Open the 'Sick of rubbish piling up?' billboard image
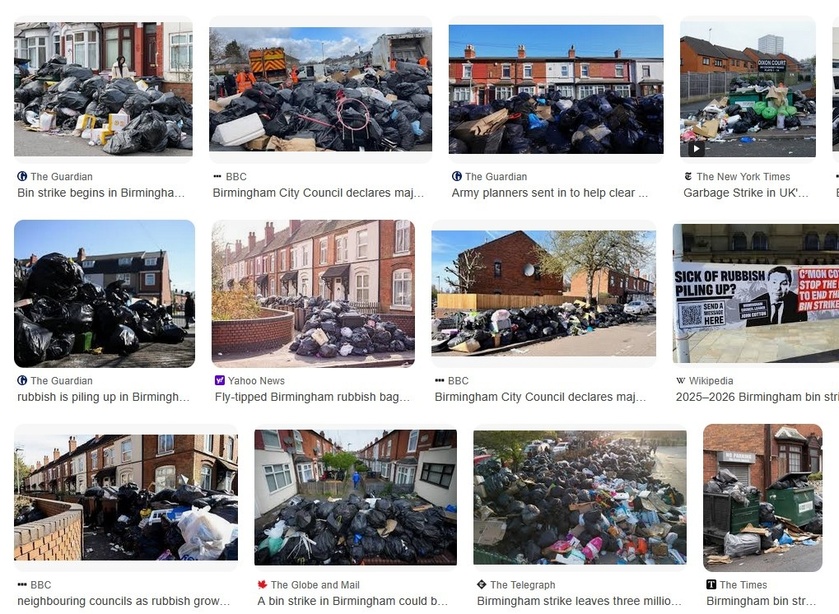 click(x=756, y=293)
